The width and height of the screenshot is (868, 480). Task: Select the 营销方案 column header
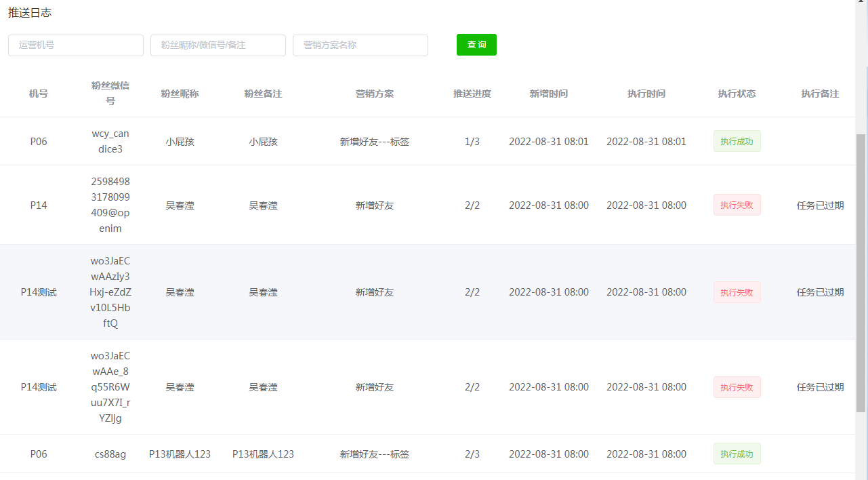click(375, 94)
